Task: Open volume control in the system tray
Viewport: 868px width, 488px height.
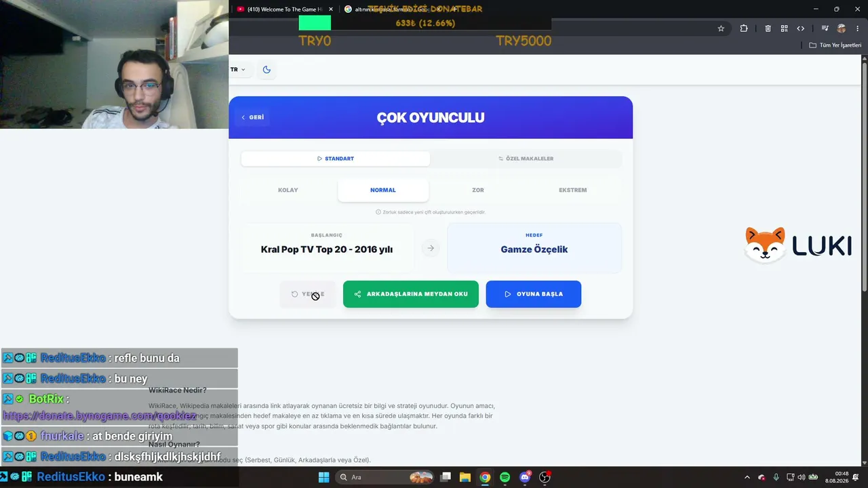Action: click(802, 477)
